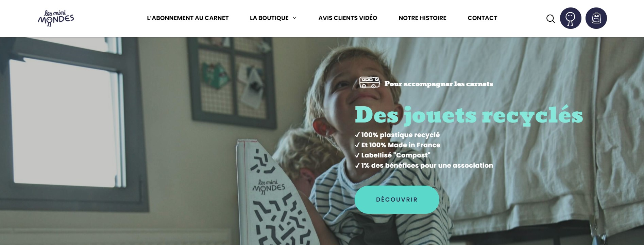Click the Des jouets recyclés headline
This screenshot has width=644, height=245.
click(x=469, y=115)
